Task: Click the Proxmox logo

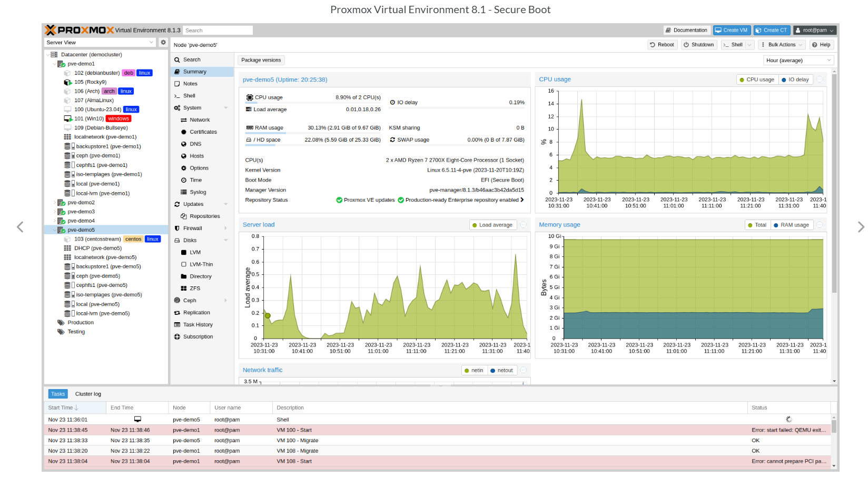Action: (x=79, y=30)
